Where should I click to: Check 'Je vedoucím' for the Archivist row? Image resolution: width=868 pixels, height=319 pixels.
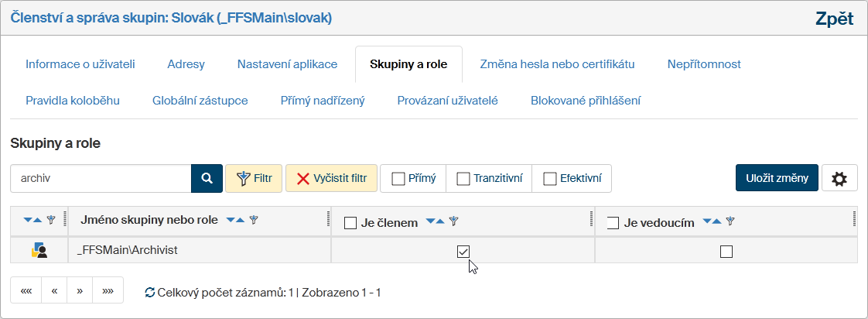tap(726, 251)
